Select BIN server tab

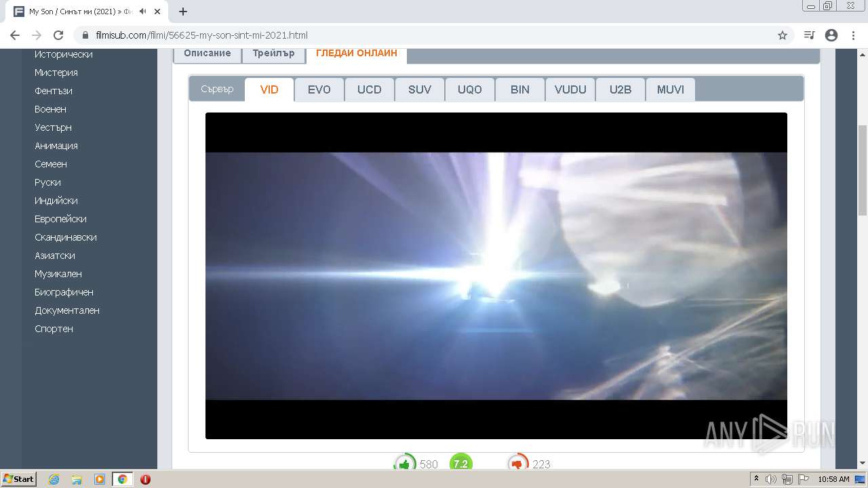(520, 89)
